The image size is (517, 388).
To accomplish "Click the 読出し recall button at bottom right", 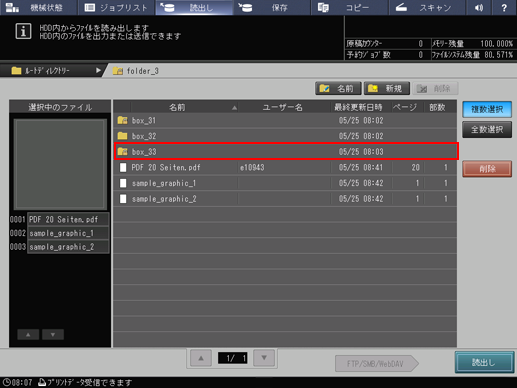I will point(484,362).
